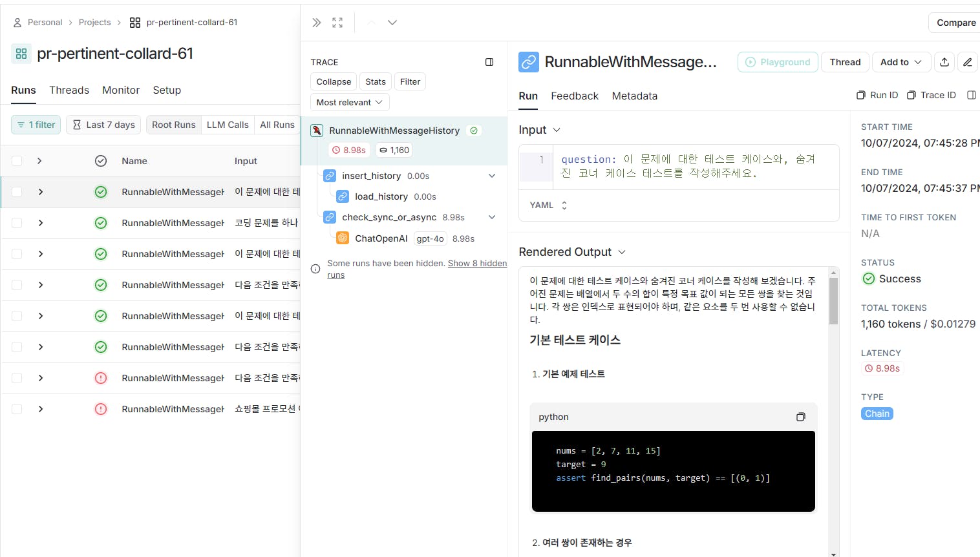Toggle the trace sidebar panel icon
The image size is (980, 557).
point(489,62)
